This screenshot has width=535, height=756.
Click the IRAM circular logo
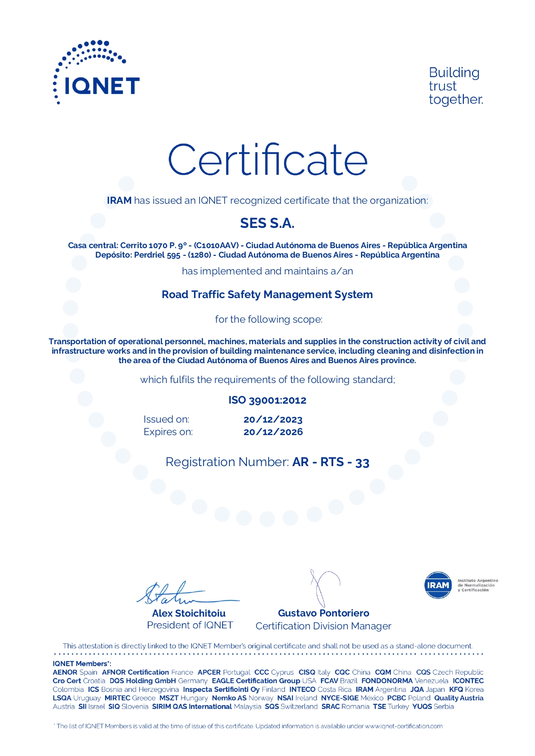438,585
